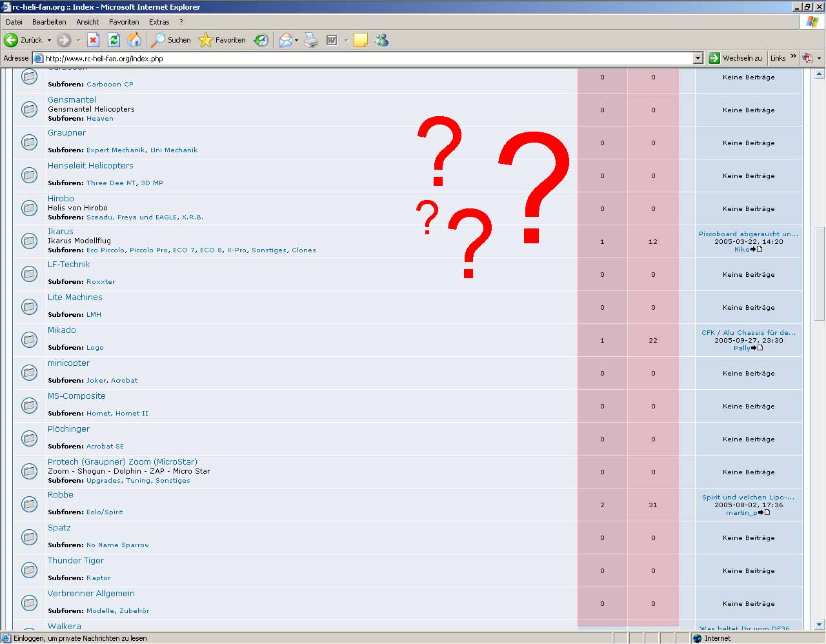Screen dimensions: 826x644
Task: Click the PDF toolbar icon at right
Action: (x=807, y=58)
